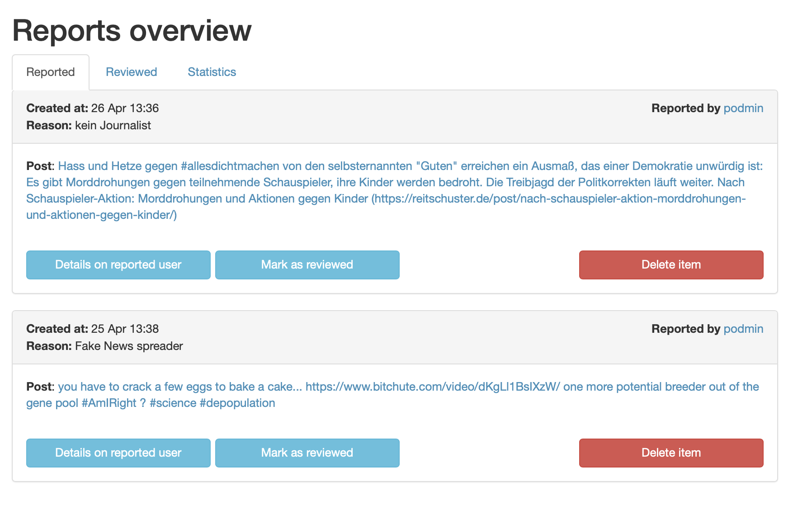Image resolution: width=812 pixels, height=510 pixels.
Task: Open the reported post about cracking eggs
Action: (392, 395)
